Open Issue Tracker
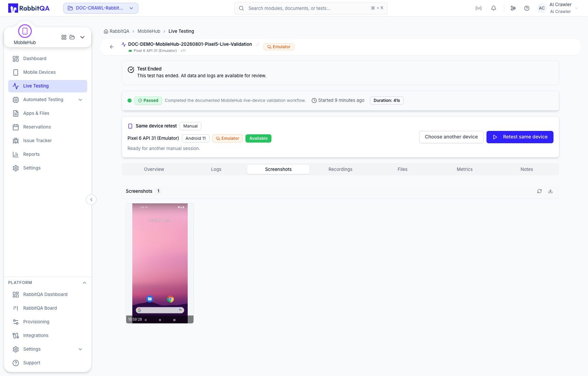 (48, 140)
